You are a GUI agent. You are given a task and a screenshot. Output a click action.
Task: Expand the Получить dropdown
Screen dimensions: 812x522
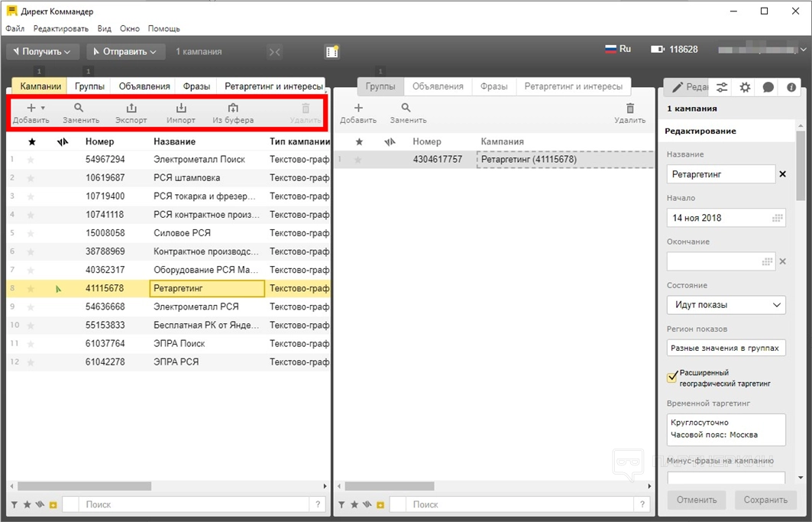pyautogui.click(x=42, y=51)
